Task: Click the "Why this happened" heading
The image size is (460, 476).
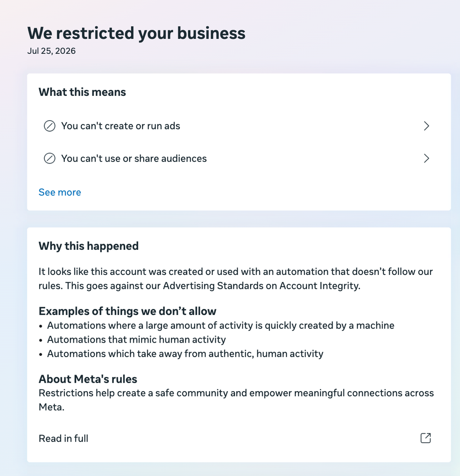Action: [x=89, y=246]
